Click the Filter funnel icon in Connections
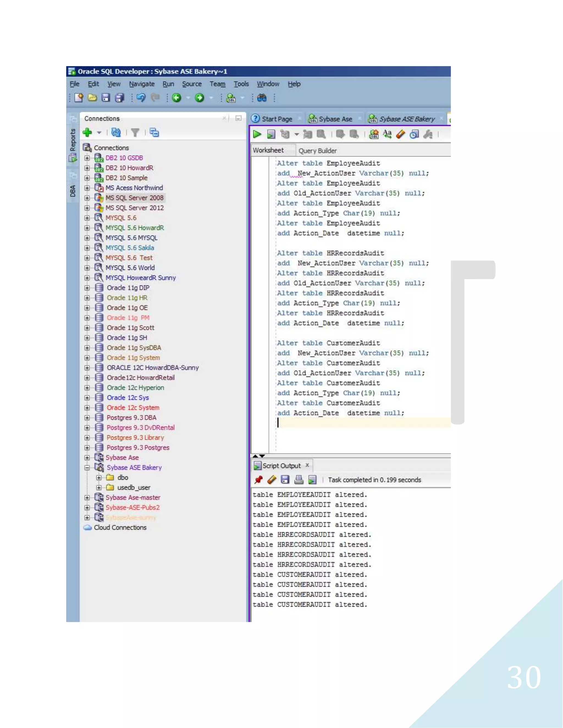This screenshot has width=563, height=728. (135, 133)
